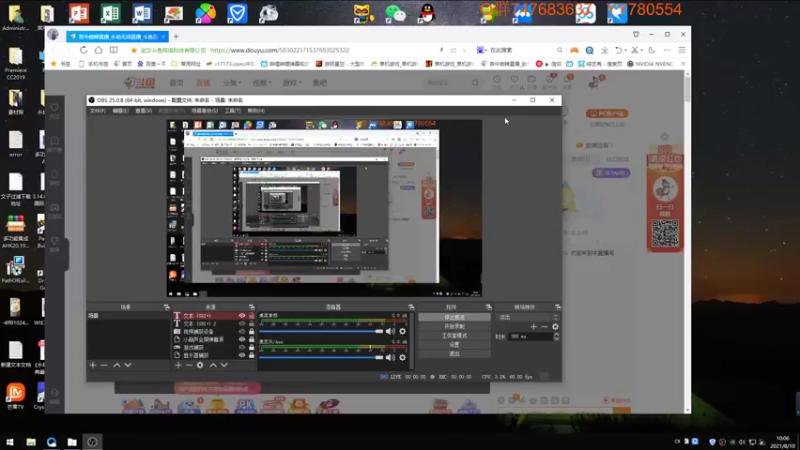800x450 pixels.
Task: Click 停止推流 stop streaming button
Action: point(455,317)
